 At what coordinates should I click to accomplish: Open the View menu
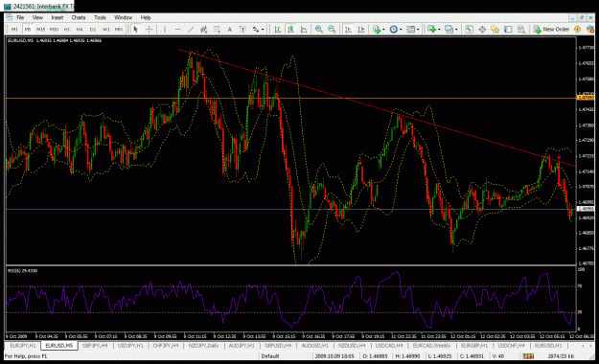click(37, 17)
